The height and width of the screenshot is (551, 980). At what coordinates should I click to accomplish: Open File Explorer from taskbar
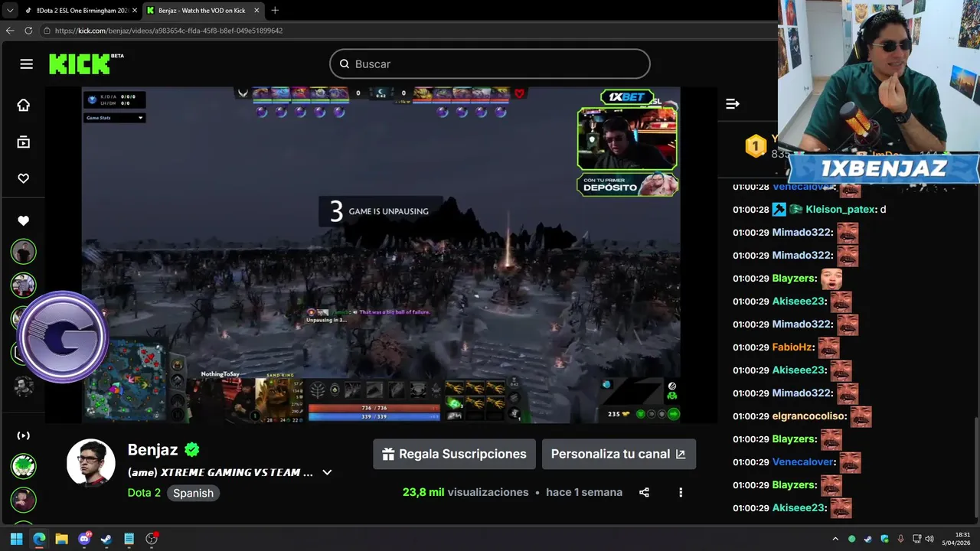pos(61,539)
